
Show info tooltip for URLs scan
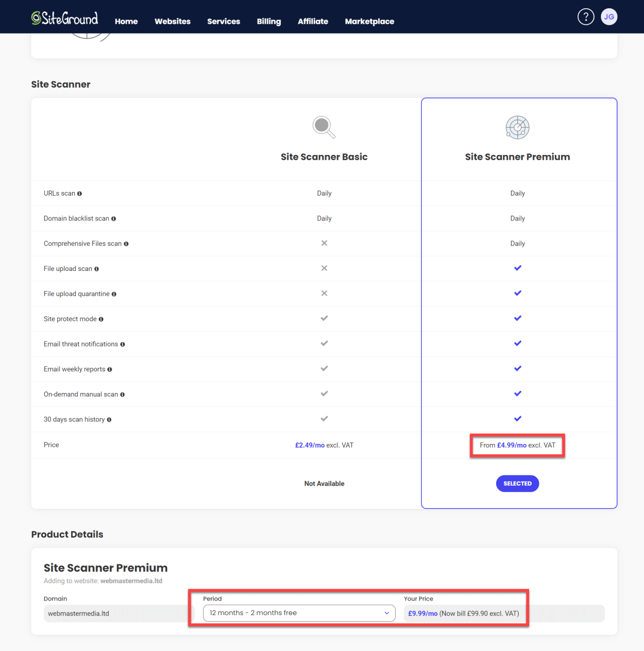point(79,194)
